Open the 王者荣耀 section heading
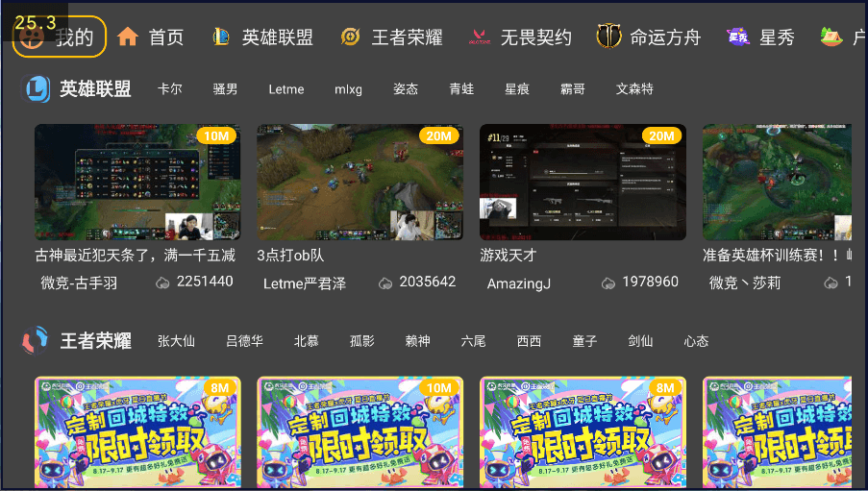This screenshot has width=868, height=491. [96, 341]
